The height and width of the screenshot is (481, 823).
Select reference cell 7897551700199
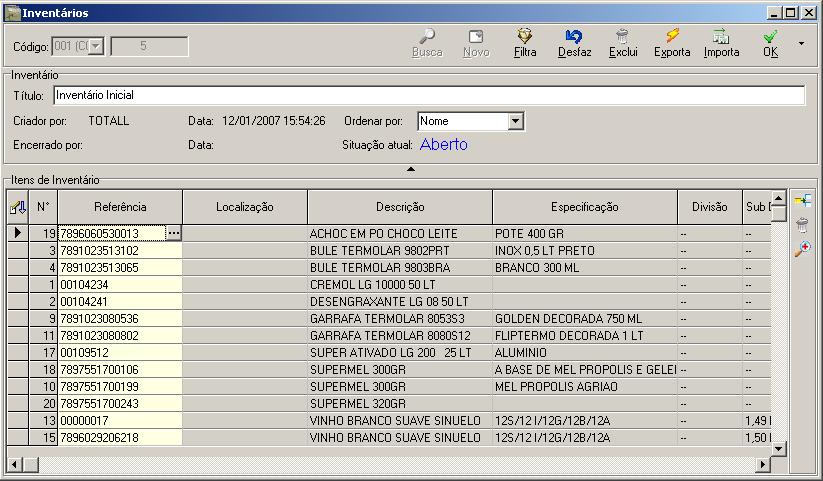pos(120,386)
